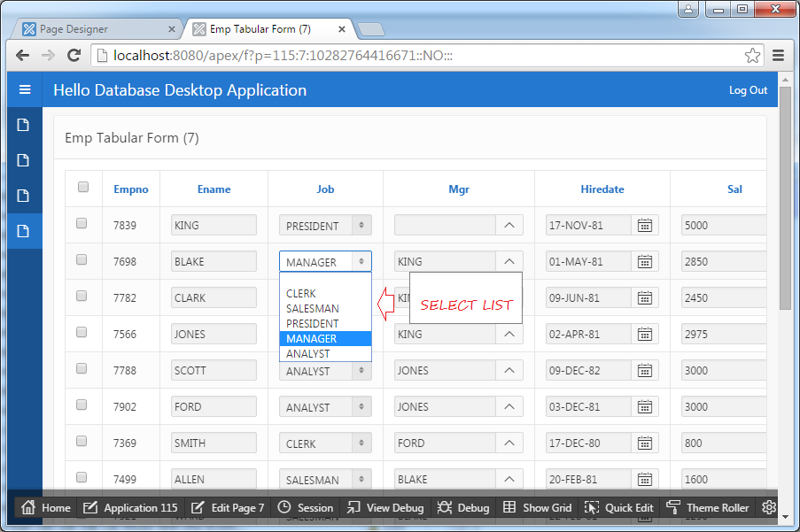Open Application 115 in developer toolbar

130,507
